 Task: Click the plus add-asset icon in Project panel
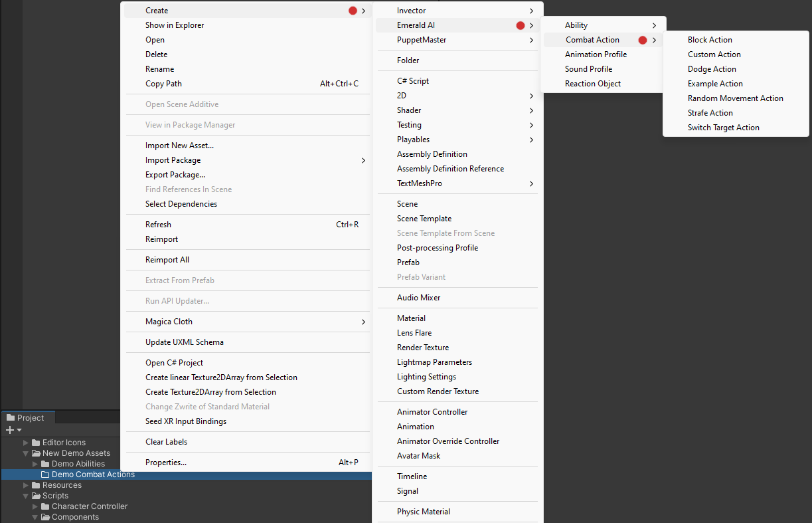[x=10, y=430]
